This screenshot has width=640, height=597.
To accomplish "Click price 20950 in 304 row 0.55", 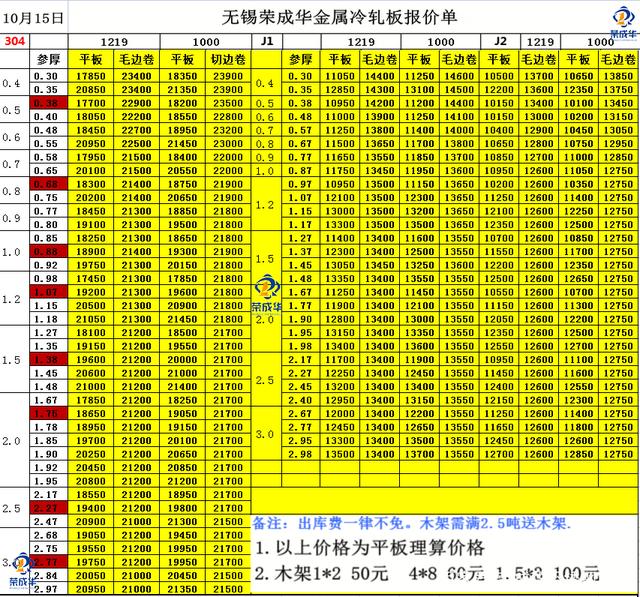I will tap(91, 144).
